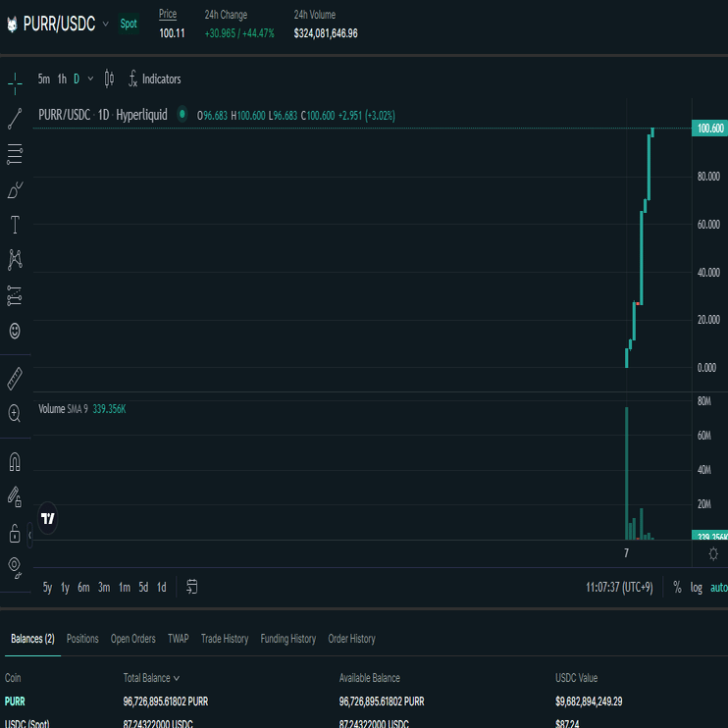The width and height of the screenshot is (728, 728).
Task: Set chart range to 1y
Action: tap(65, 588)
